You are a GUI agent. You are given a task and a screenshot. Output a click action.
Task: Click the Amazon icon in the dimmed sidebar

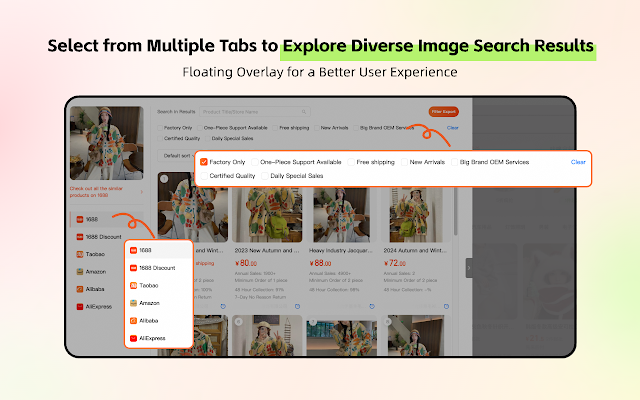80,271
